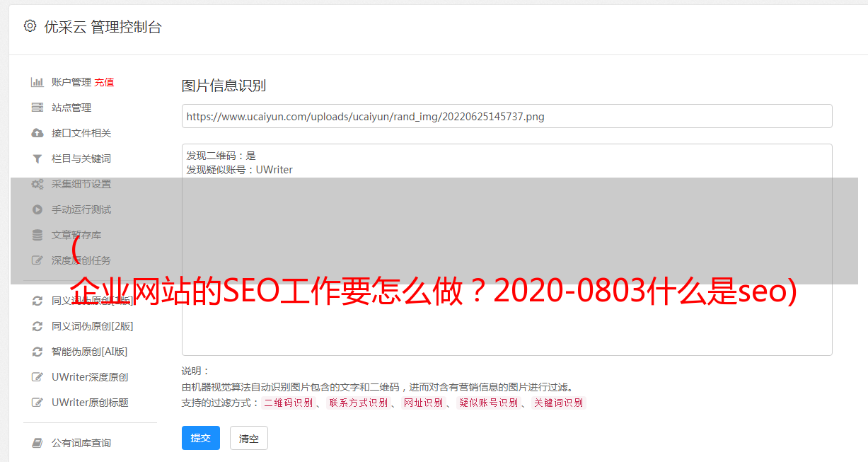The image size is (868, 462).
Task: Focus the image URL input field
Action: click(x=507, y=116)
